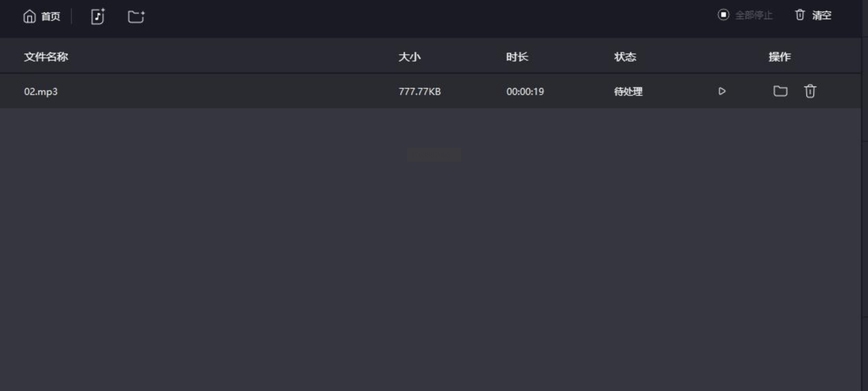868x391 pixels.
Task: Click the 文件名称 column header
Action: [46, 57]
